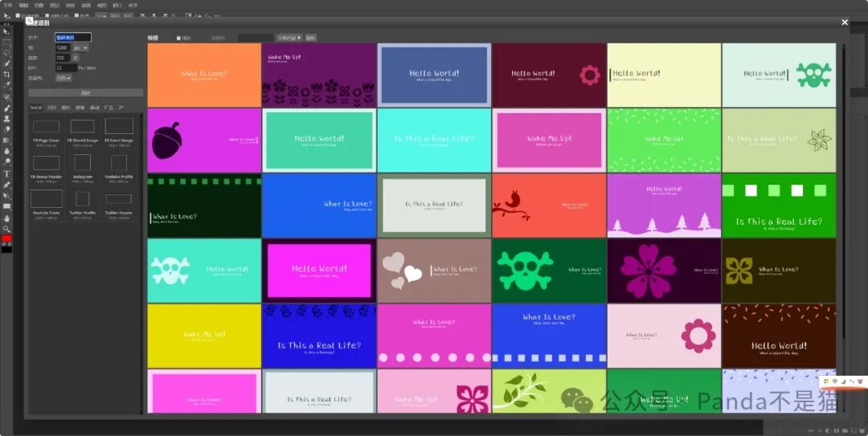Toggle the 自动选择 checkbox in options bar

click(17, 15)
